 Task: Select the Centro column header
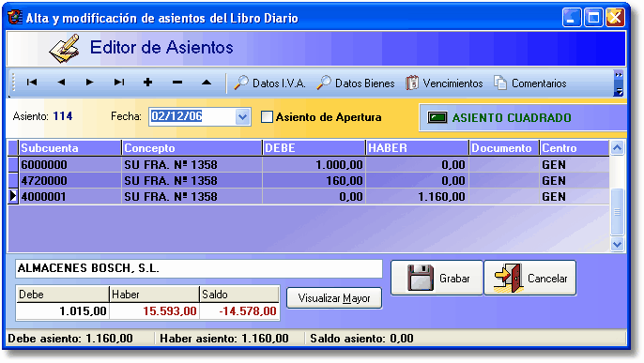[575, 148]
